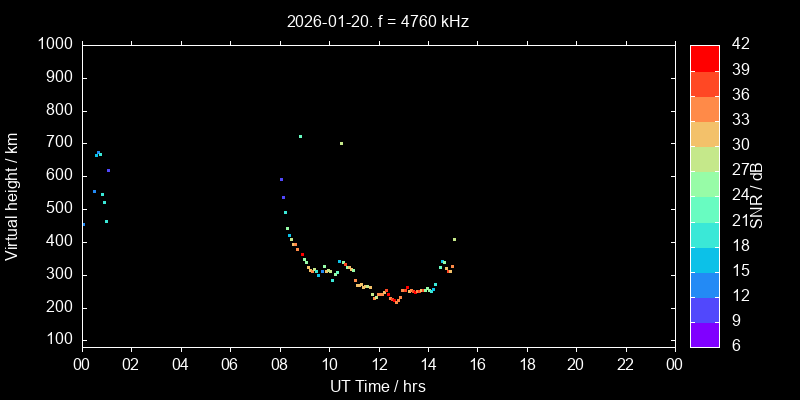Click the yellow-green 27–30 dB colorbar band
The height and width of the screenshot is (400, 800).
pos(704,159)
